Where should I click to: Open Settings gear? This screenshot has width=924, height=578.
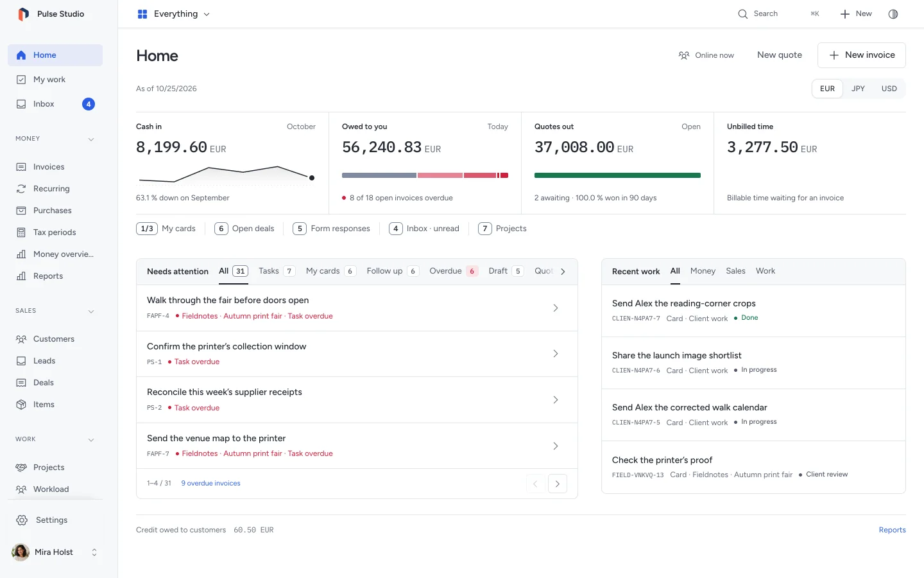pyautogui.click(x=22, y=520)
